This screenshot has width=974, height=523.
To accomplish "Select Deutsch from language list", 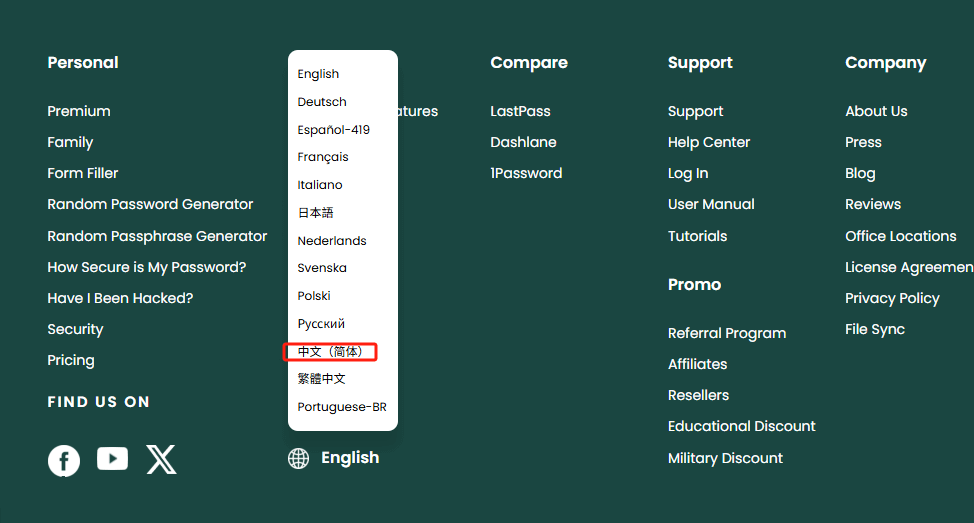I will [322, 102].
